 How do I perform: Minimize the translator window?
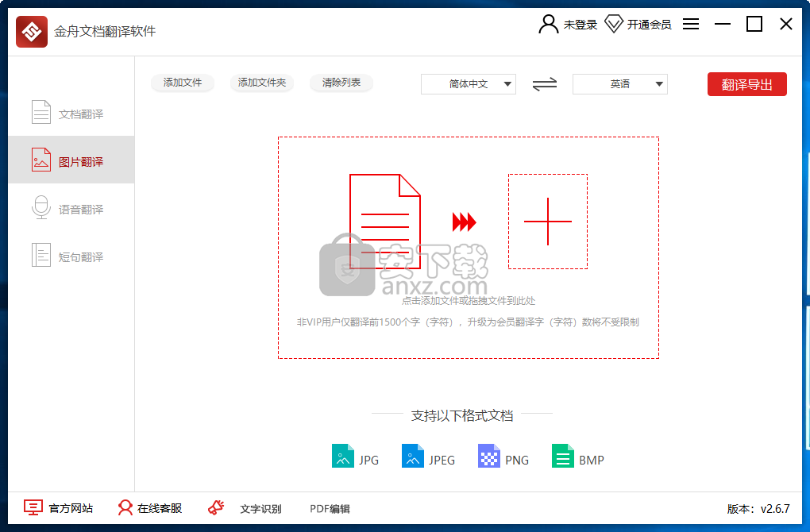(722, 24)
